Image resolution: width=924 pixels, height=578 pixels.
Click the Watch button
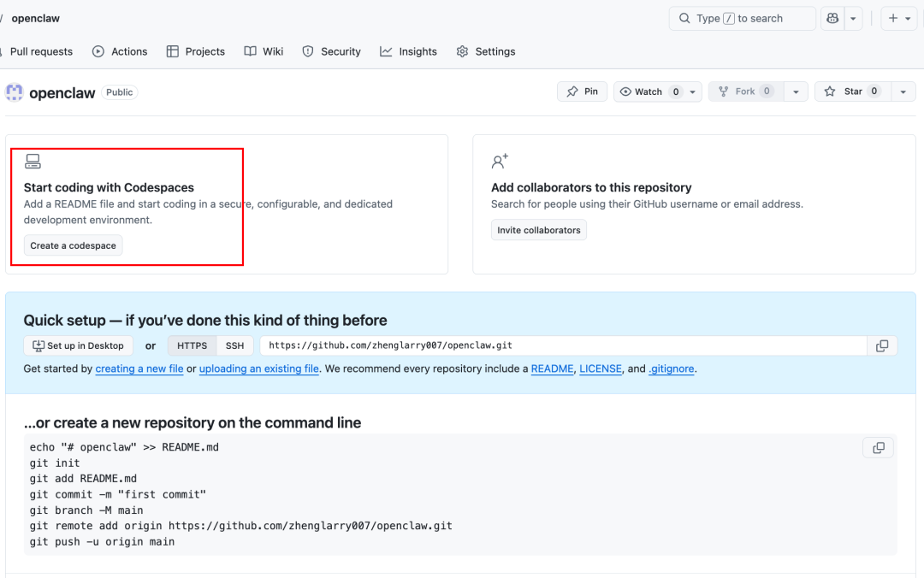pyautogui.click(x=649, y=91)
